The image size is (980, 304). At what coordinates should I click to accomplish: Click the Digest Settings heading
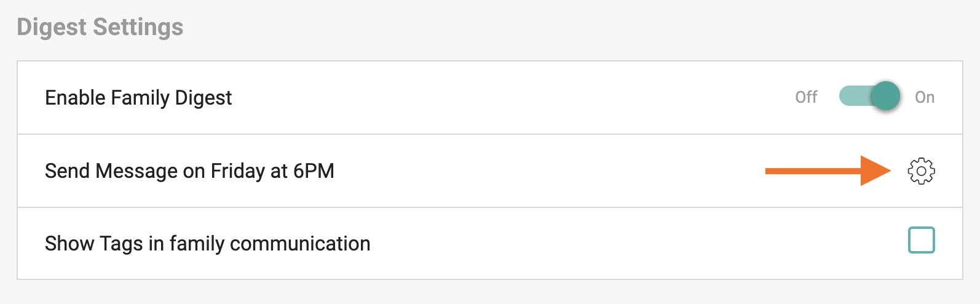pyautogui.click(x=100, y=27)
